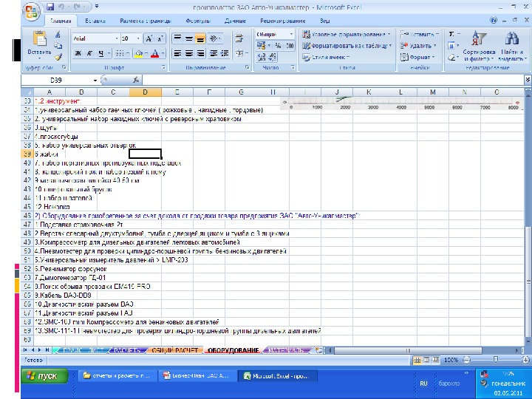This screenshot has width=532, height=399.
Task: Open the ОБЩИЙ РАСЧЕТ sheet tab
Action: [174, 350]
